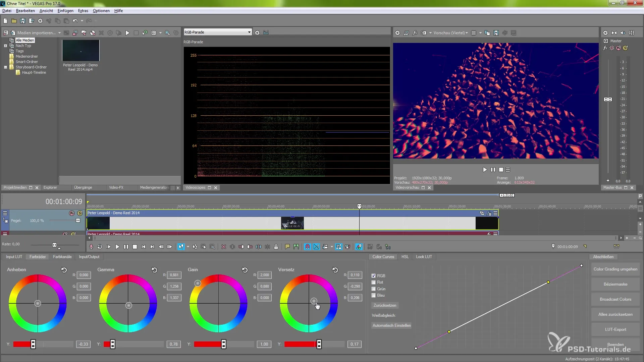This screenshot has height=362, width=644.
Task: Click the Color Grading umgehen button
Action: point(615,269)
